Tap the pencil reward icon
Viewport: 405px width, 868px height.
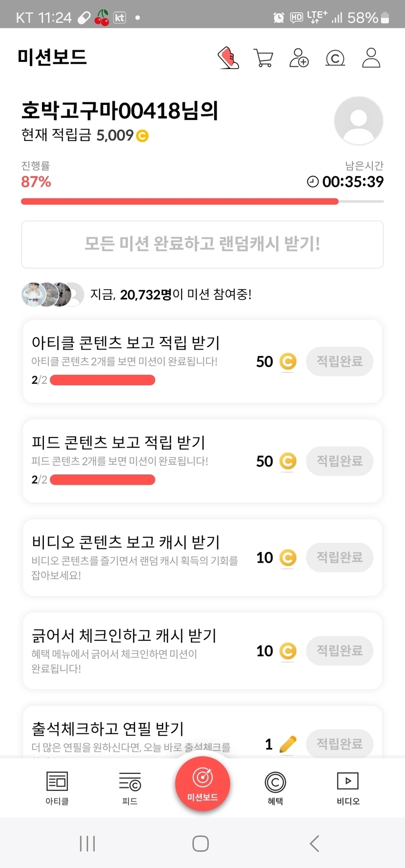point(288,744)
